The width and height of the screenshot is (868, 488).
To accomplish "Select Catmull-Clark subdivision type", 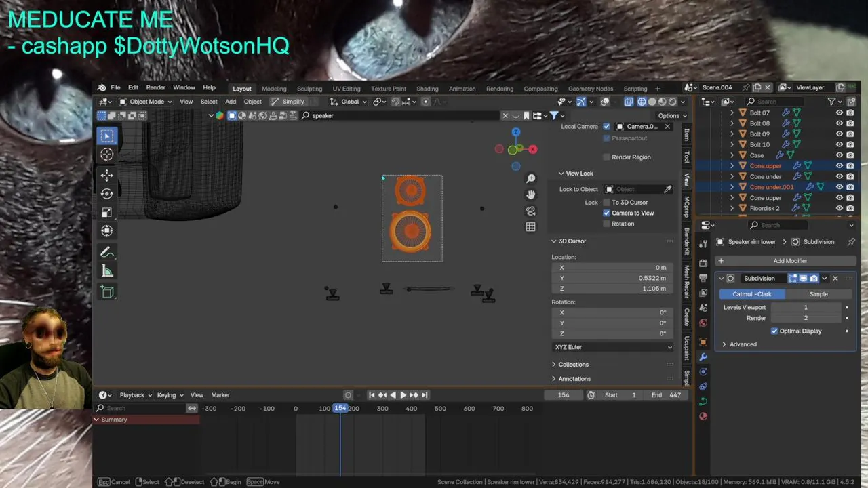I will [752, 294].
